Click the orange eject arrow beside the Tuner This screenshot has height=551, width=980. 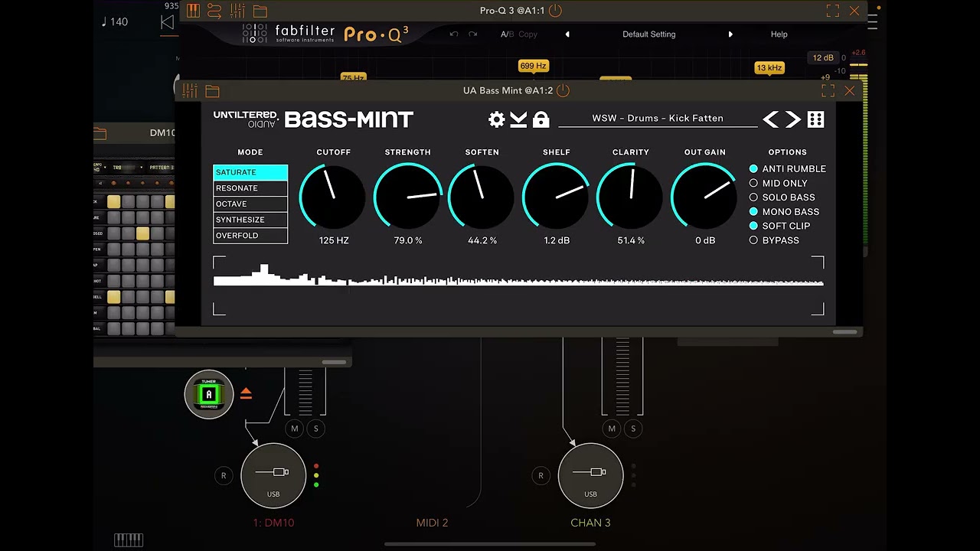[246, 393]
